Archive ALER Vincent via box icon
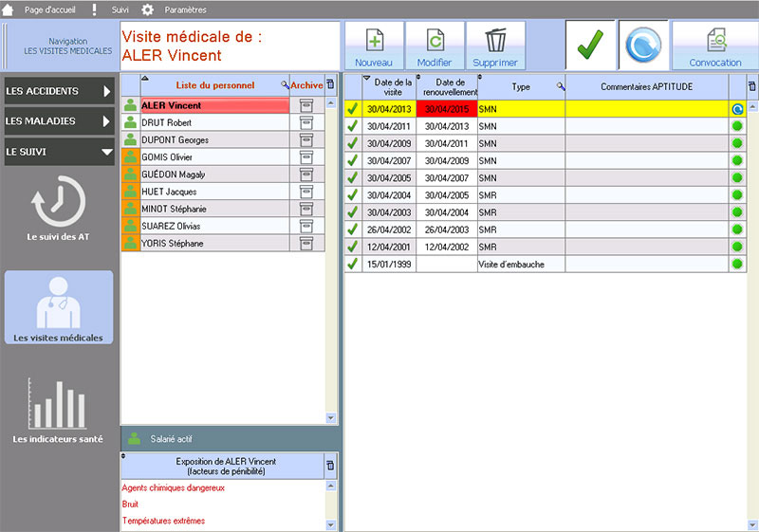759x532 pixels. coord(306,105)
